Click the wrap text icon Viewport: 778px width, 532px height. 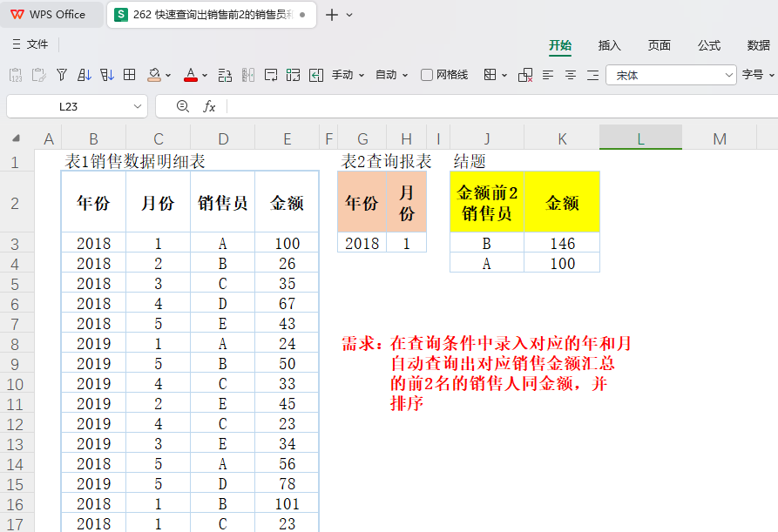pyautogui.click(x=271, y=75)
